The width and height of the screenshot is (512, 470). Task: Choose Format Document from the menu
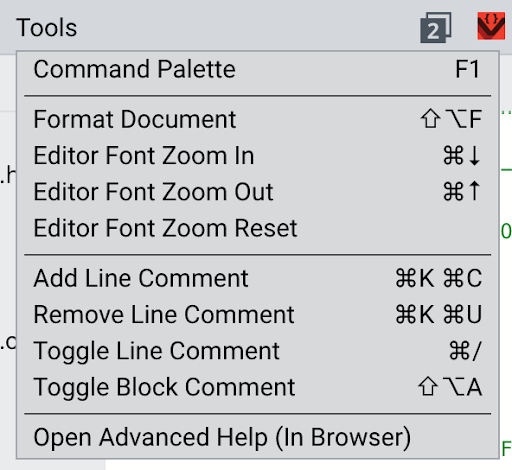(257, 119)
